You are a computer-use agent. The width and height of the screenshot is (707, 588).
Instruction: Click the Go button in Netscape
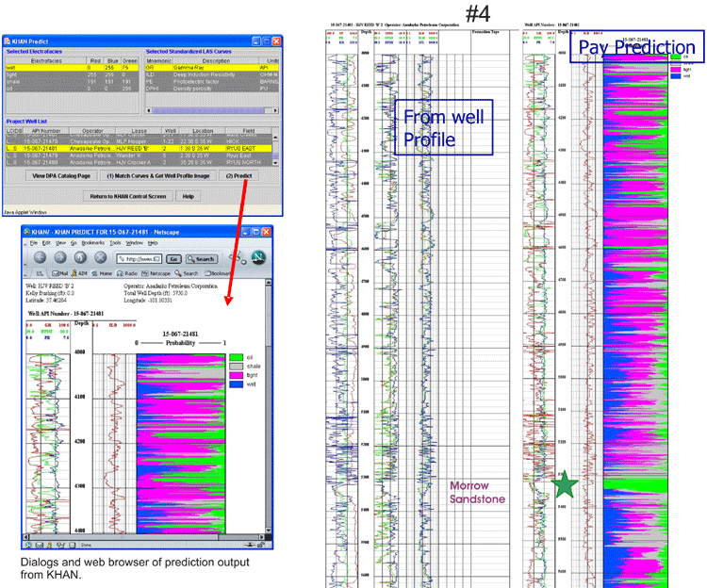[x=173, y=259]
